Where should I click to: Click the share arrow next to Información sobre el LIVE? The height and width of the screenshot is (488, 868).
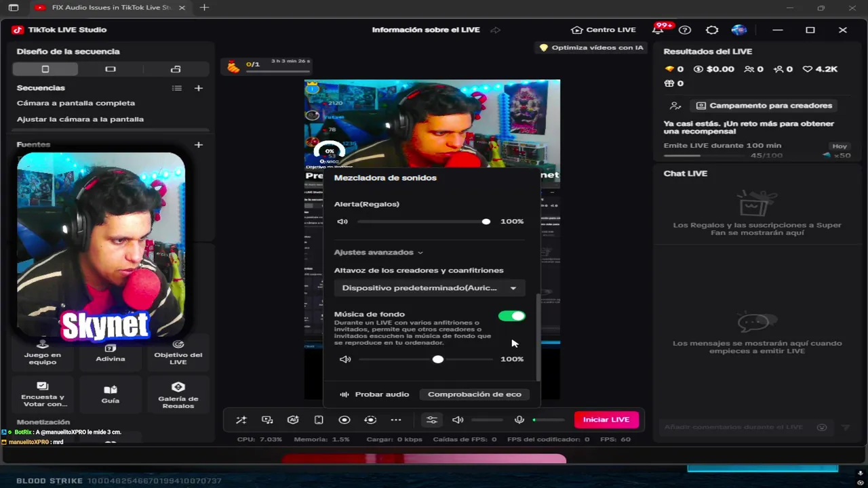(496, 30)
